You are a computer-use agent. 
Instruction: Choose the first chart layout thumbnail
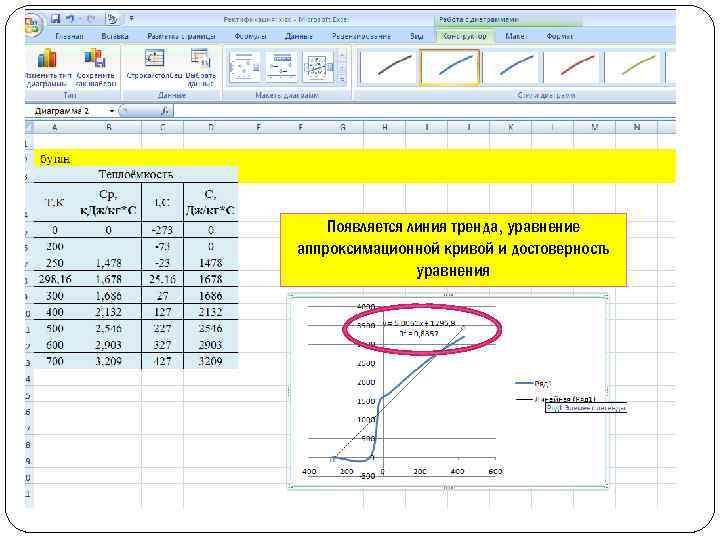[244, 67]
